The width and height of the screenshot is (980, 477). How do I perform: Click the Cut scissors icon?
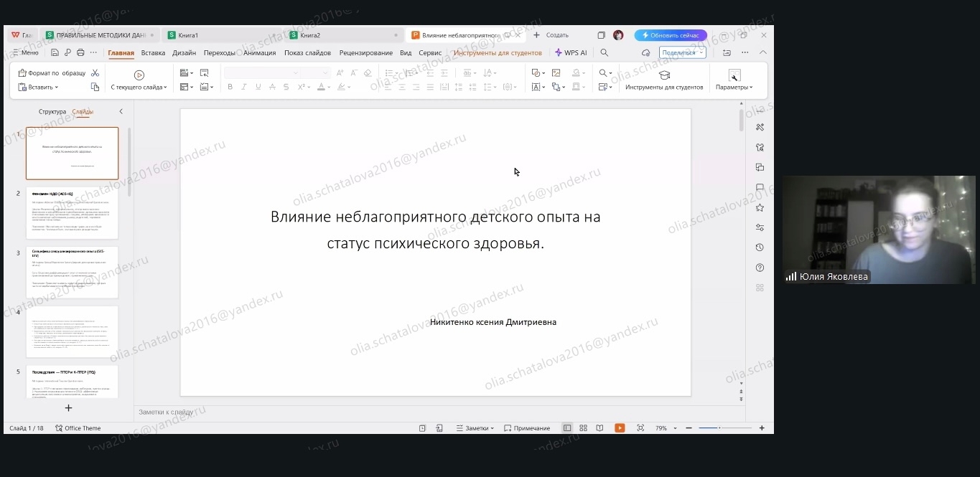point(95,73)
